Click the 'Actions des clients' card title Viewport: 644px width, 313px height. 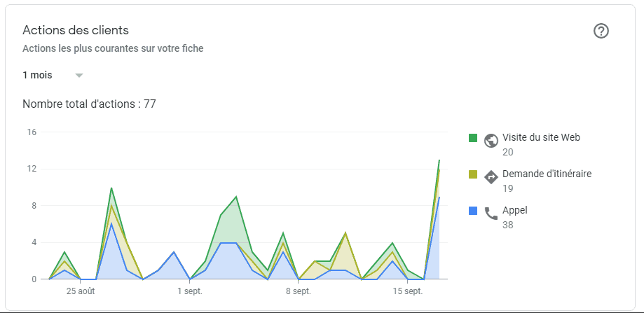pos(76,30)
